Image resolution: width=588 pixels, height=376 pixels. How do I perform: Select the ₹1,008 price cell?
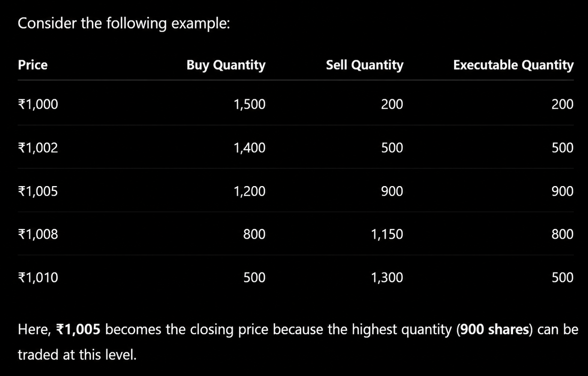(x=38, y=234)
